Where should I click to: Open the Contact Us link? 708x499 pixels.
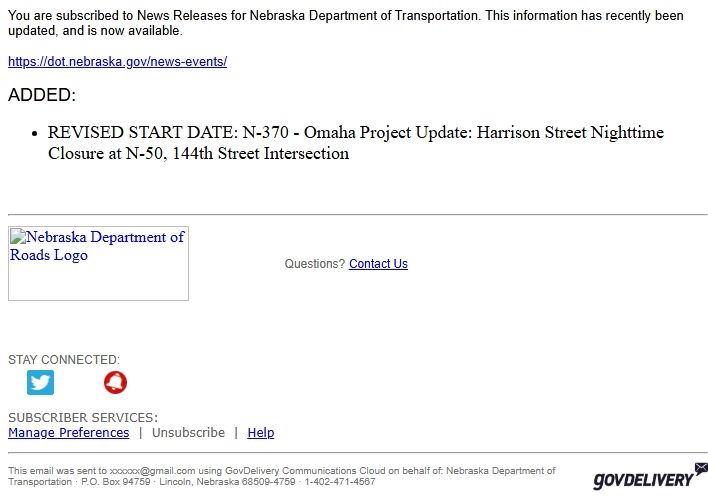coord(378,264)
